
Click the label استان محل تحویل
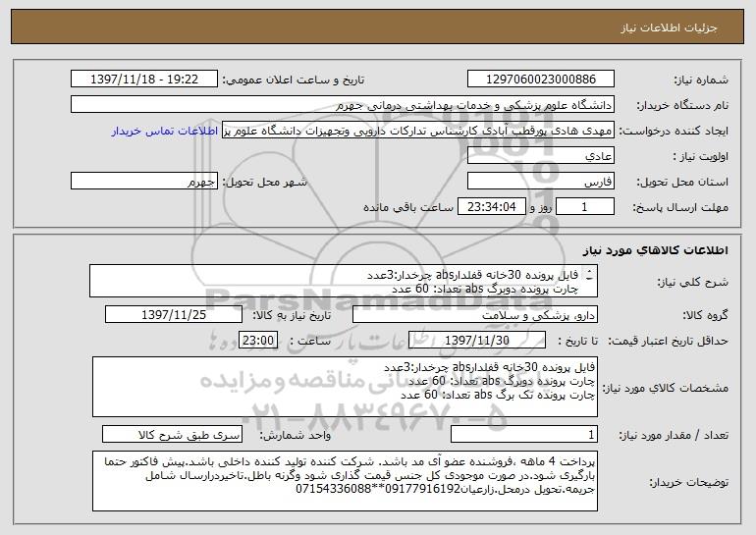(x=682, y=182)
